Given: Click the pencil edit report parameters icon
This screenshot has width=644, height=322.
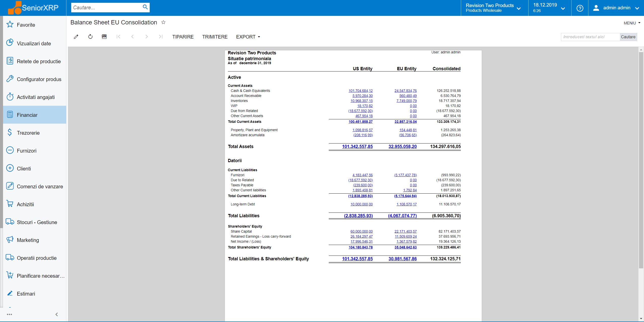Looking at the screenshot, I should 76,37.
